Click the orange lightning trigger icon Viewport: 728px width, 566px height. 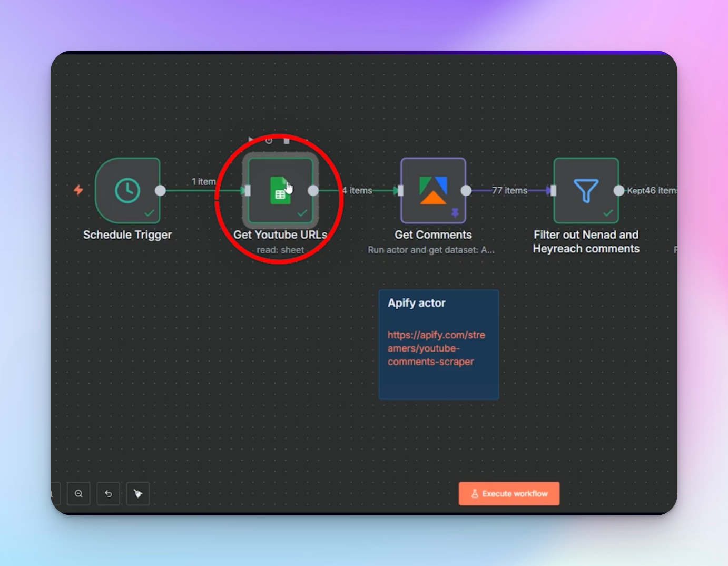[x=78, y=190]
